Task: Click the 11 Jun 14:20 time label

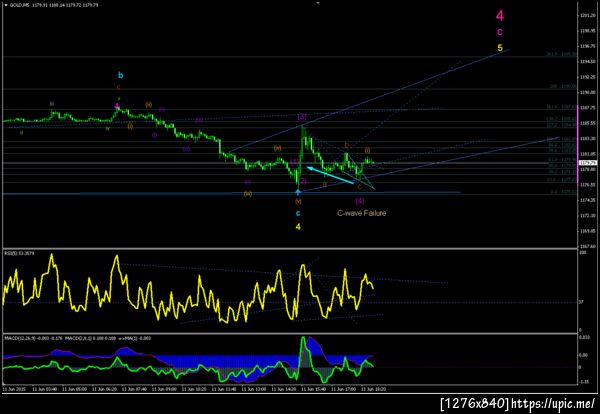Action: [284, 389]
